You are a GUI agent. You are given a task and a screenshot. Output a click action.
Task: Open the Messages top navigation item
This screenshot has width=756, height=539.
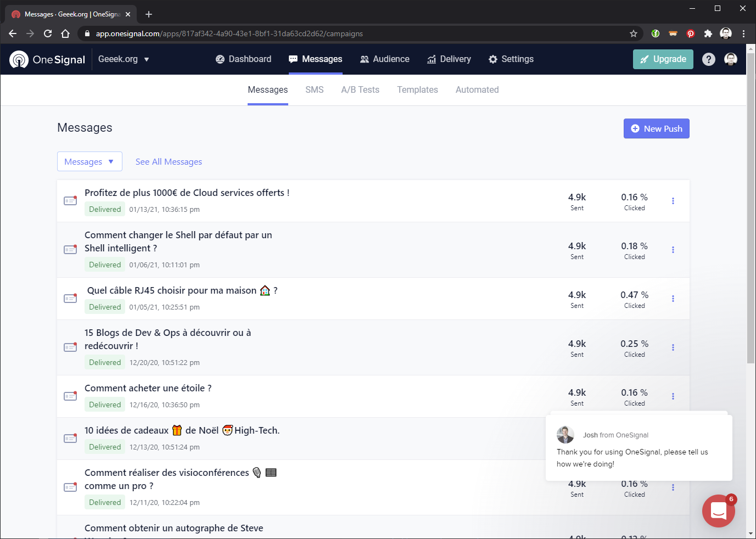(x=316, y=59)
